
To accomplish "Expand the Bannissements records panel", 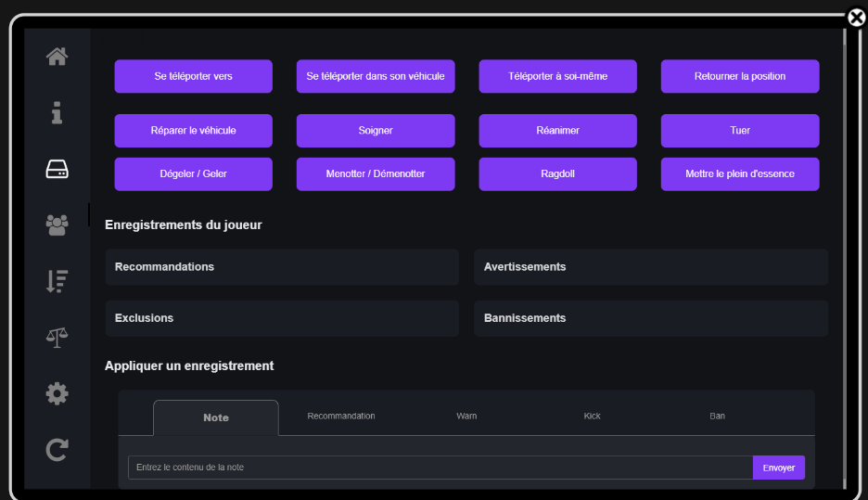I will click(650, 318).
